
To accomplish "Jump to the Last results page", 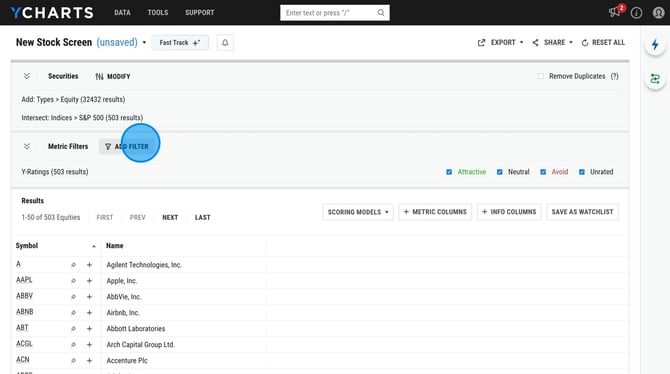I will (203, 217).
